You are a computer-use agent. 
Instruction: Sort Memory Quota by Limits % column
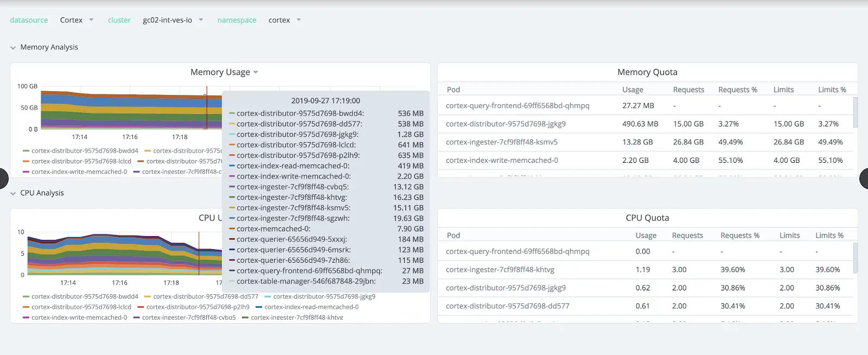click(x=832, y=90)
